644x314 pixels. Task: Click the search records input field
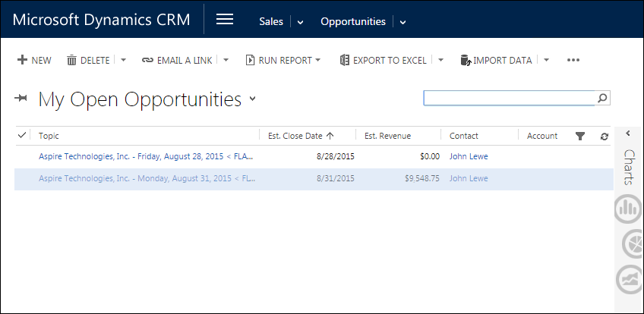[x=509, y=98]
